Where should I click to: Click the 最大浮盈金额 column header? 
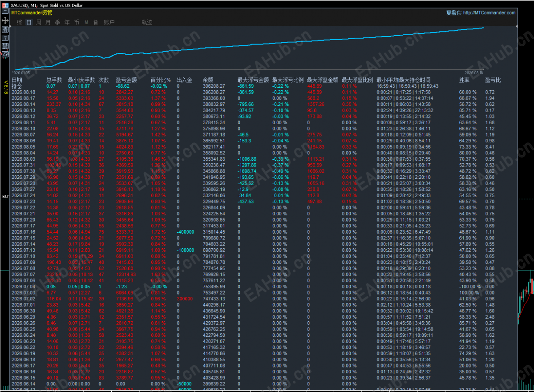point(323,80)
